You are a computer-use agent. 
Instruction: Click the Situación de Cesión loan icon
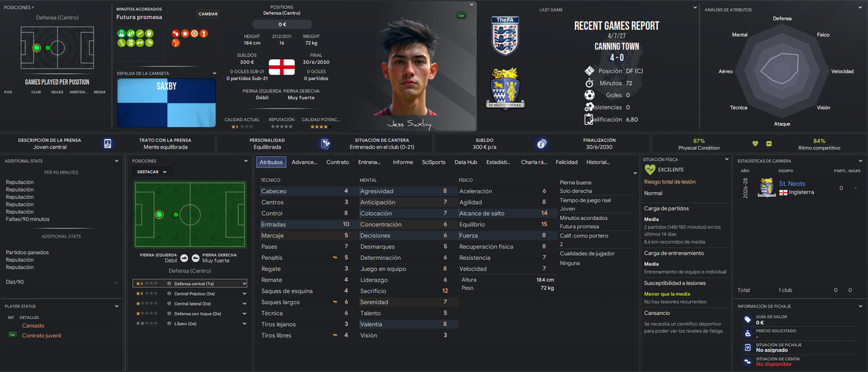point(747,360)
